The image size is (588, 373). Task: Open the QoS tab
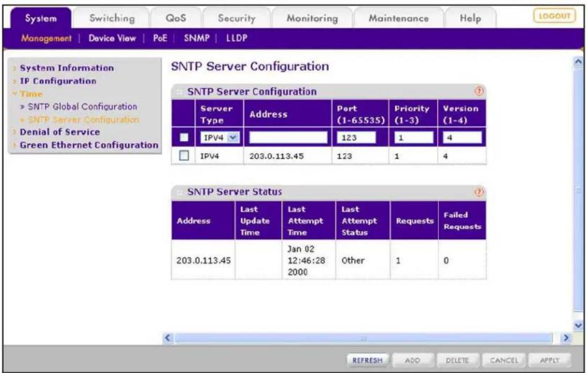pos(176,18)
